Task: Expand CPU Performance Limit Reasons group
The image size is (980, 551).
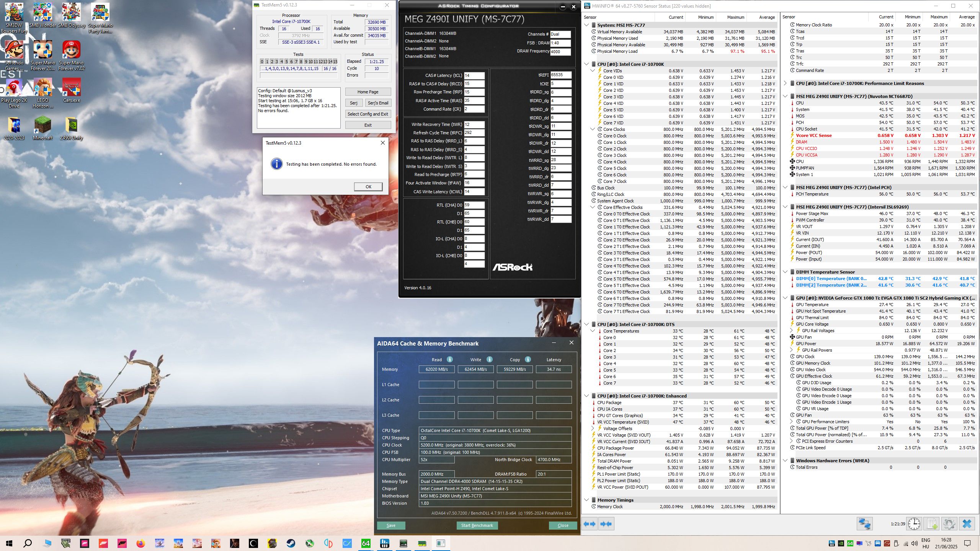Action: pyautogui.click(x=785, y=83)
